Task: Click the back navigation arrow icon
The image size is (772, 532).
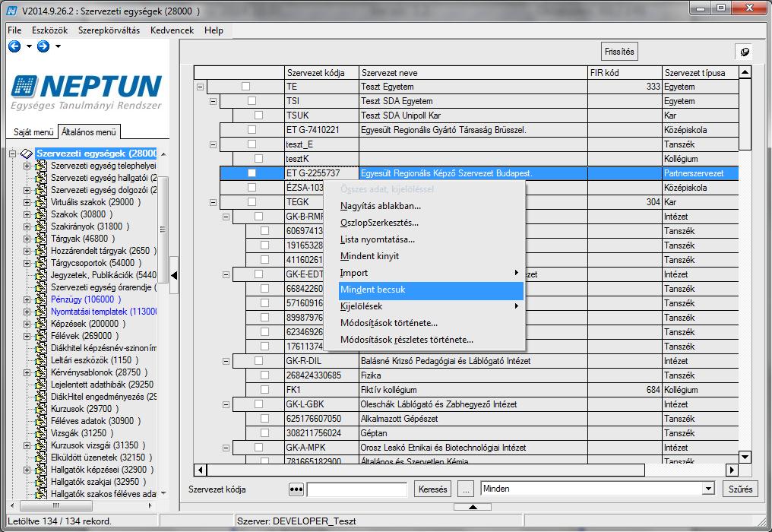Action: (x=14, y=46)
